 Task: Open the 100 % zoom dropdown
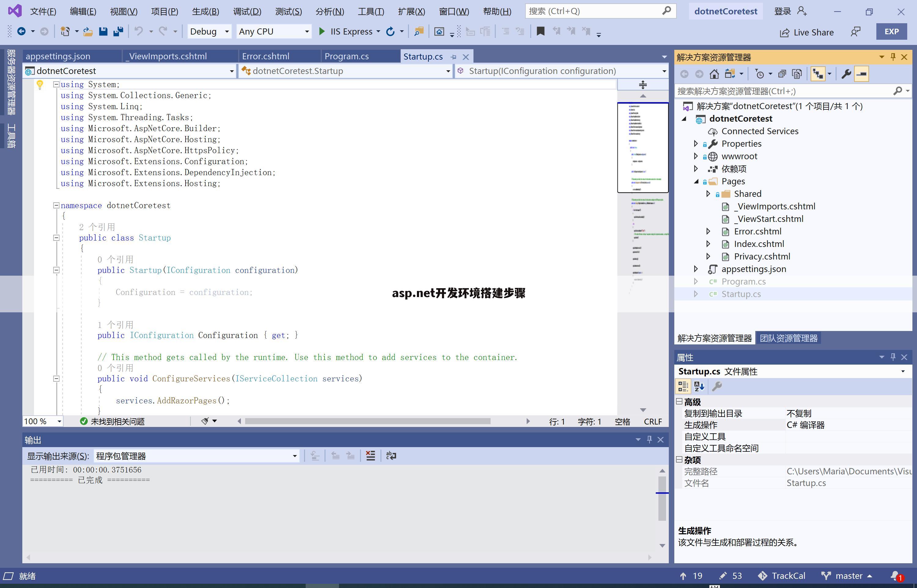pyautogui.click(x=43, y=421)
